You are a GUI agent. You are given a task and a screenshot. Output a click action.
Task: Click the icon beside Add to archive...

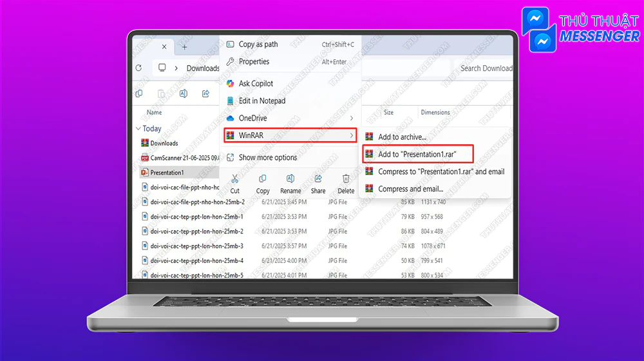(x=369, y=137)
